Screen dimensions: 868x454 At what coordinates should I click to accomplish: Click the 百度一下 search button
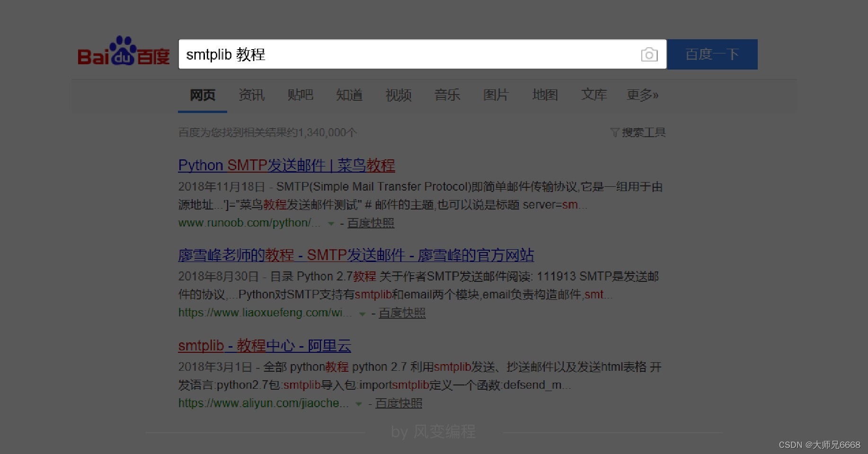(x=712, y=54)
